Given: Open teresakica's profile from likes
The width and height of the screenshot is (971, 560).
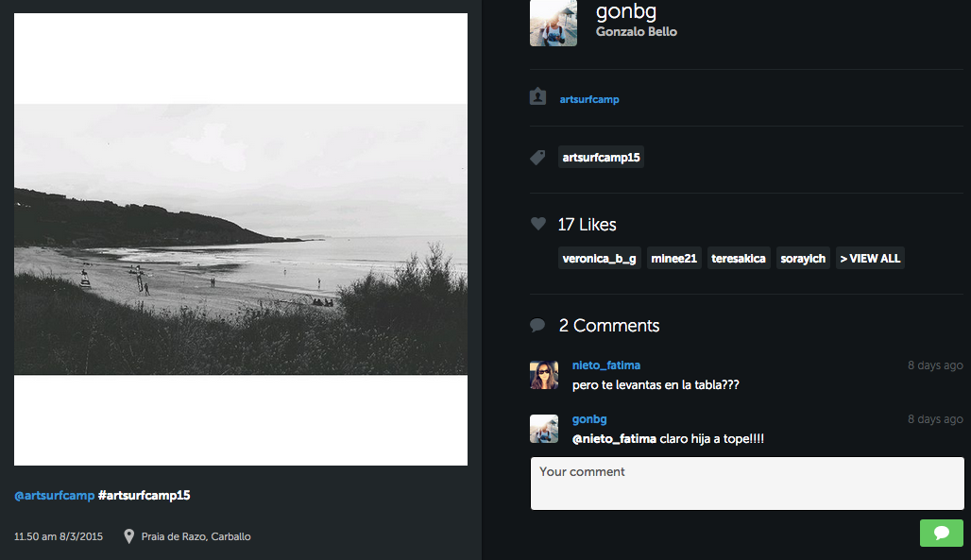Looking at the screenshot, I should (739, 258).
